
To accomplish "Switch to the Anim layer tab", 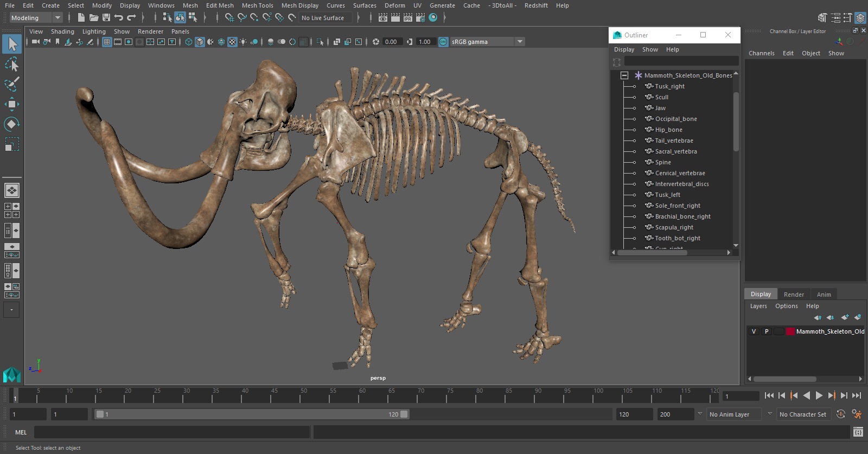I will click(824, 295).
